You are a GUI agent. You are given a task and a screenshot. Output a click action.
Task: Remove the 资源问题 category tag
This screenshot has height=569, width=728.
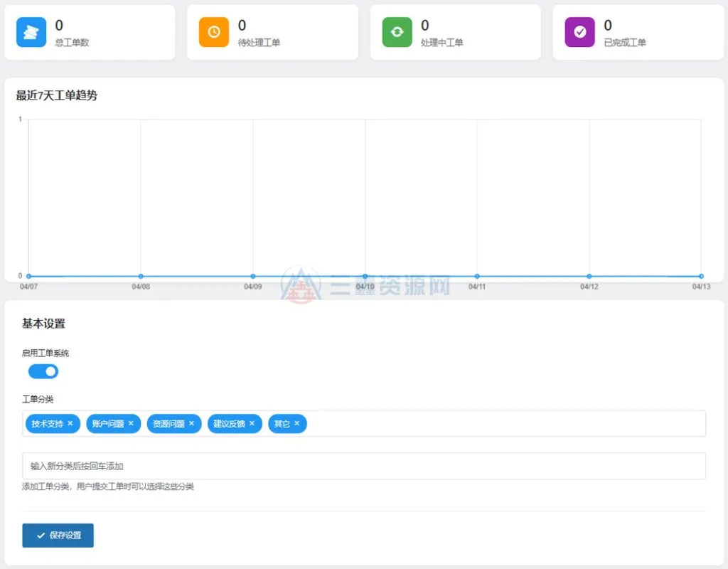191,424
